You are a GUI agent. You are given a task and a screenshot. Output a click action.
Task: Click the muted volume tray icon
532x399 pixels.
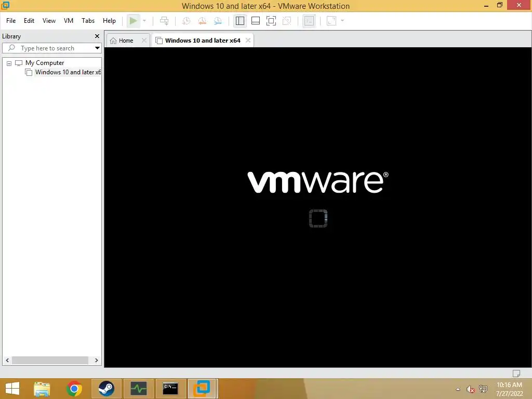pos(470,389)
